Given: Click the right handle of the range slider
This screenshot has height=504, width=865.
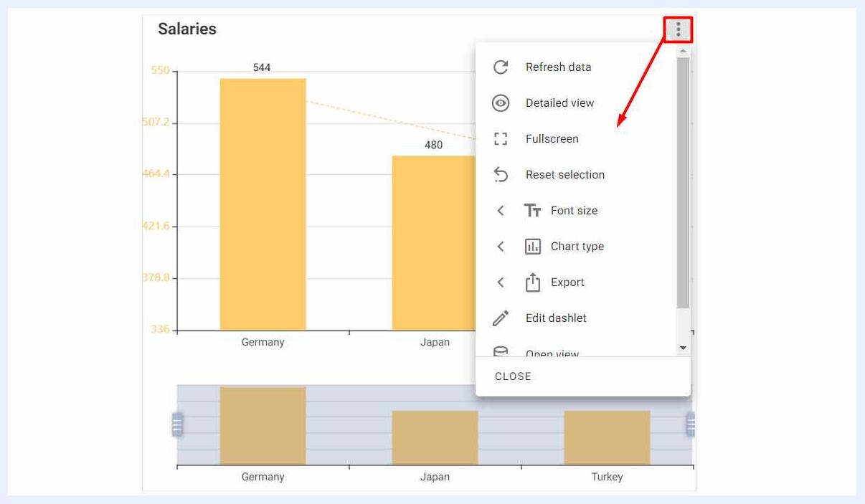Looking at the screenshot, I should point(691,424).
